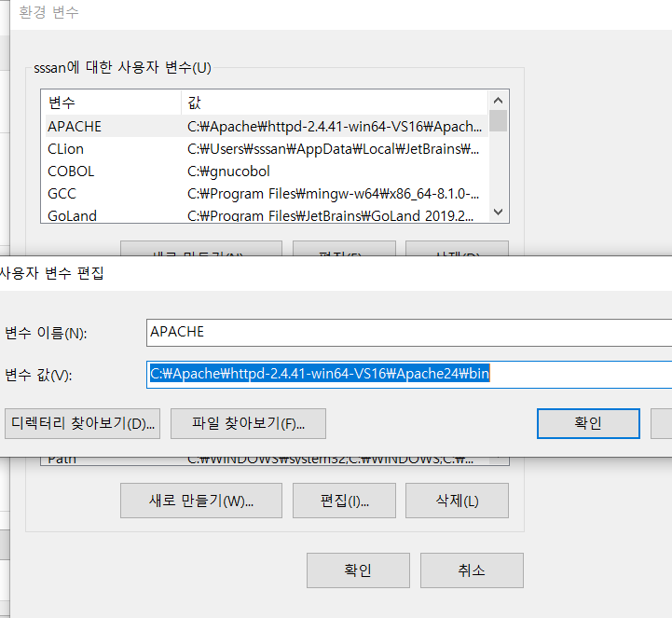Click 편집(I)... for system variables

(x=344, y=501)
